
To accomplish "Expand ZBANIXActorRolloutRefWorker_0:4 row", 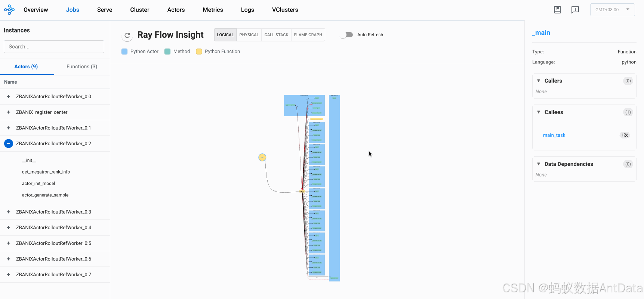I will (x=9, y=228).
